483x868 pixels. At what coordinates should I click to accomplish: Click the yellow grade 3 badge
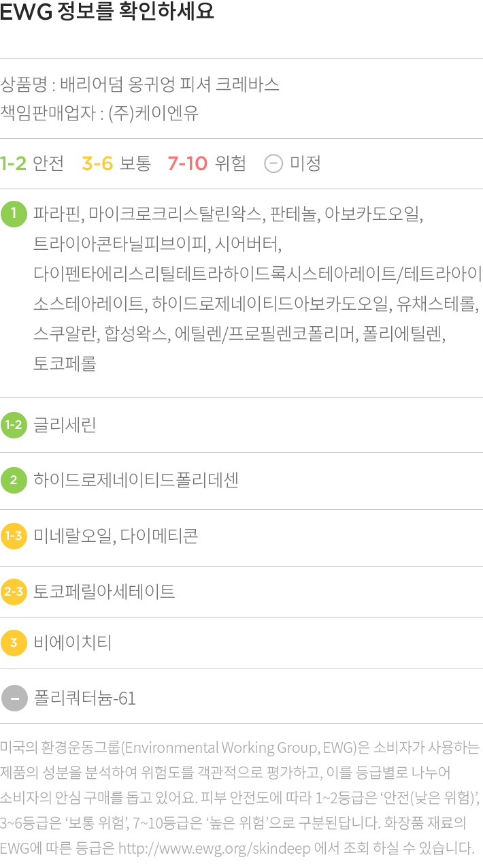[14, 643]
